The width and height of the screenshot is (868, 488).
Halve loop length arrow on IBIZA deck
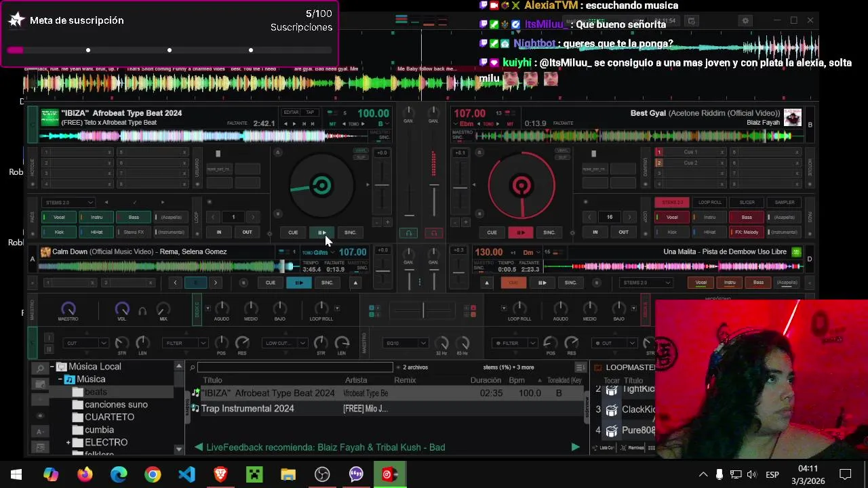(x=213, y=218)
